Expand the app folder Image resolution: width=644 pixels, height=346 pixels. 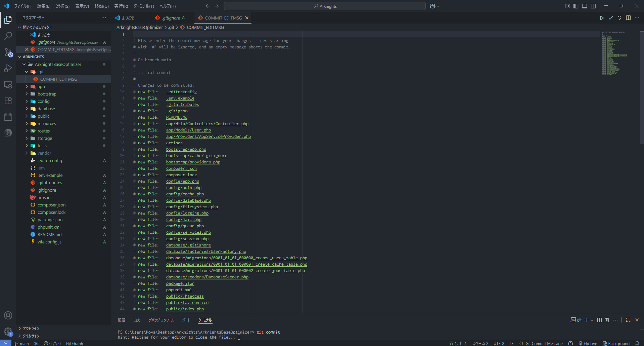[27, 86]
